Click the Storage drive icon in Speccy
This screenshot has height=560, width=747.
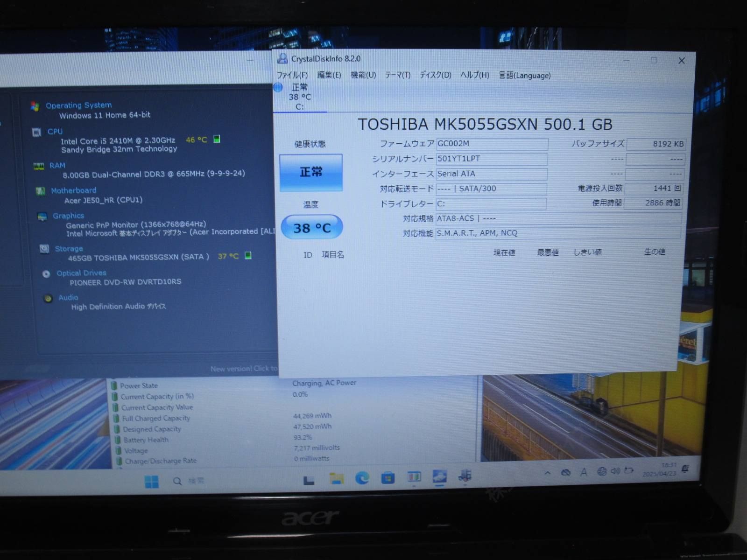tap(44, 249)
